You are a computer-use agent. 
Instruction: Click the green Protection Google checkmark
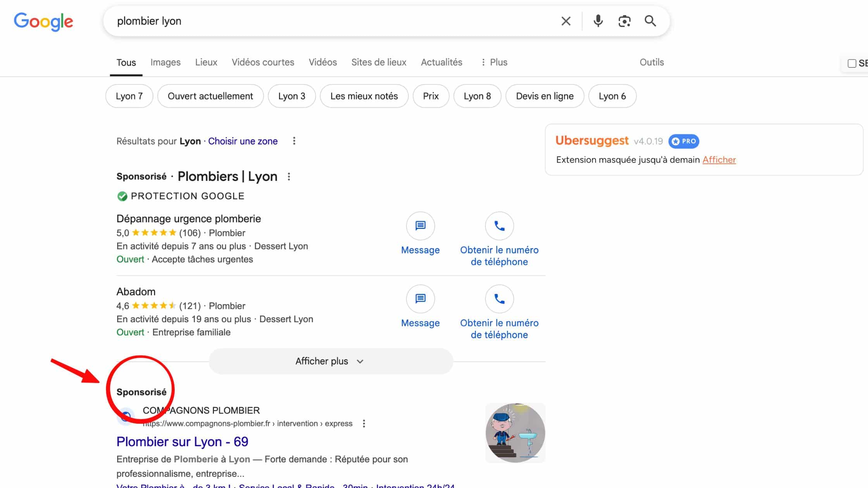click(x=122, y=196)
